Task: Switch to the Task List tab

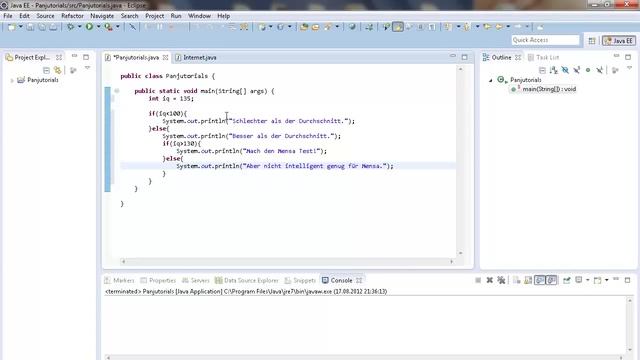Action: (543, 58)
